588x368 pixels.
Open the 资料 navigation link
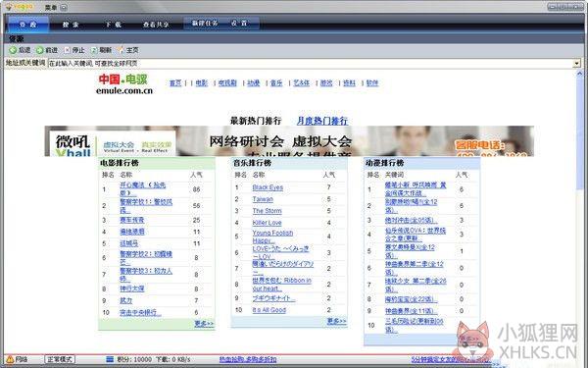coord(349,83)
